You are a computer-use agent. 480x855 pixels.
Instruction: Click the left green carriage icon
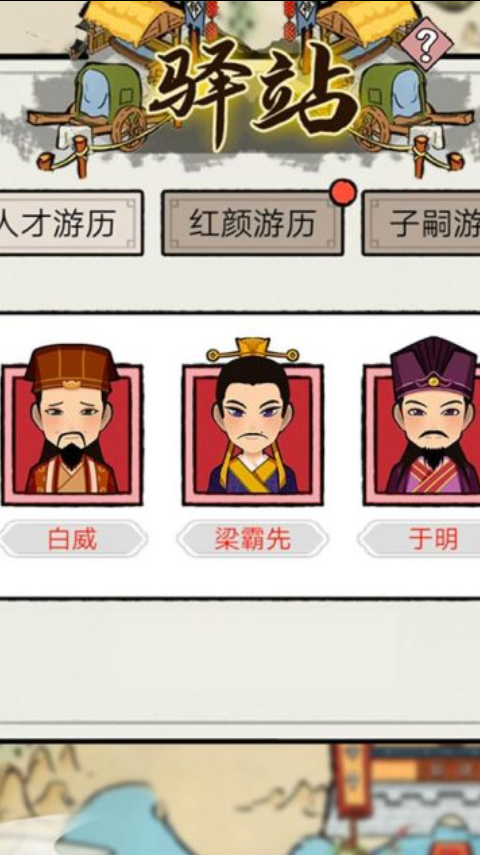pos(104,106)
